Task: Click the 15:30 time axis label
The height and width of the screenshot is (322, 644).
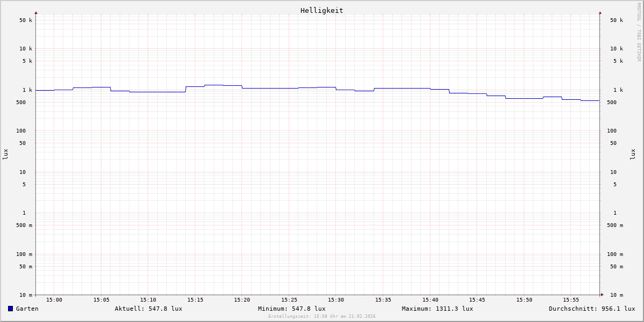Action: (336, 299)
